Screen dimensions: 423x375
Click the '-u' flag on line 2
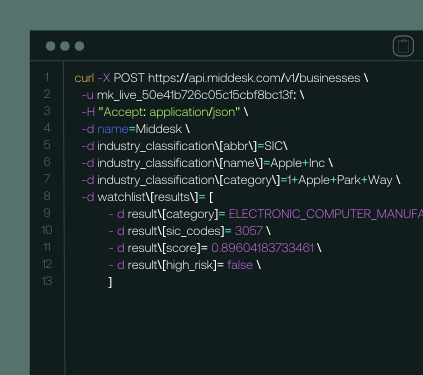point(87,95)
